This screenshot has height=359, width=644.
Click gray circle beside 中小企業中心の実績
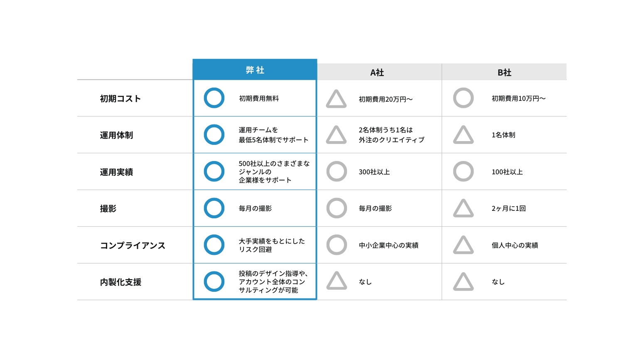point(337,245)
